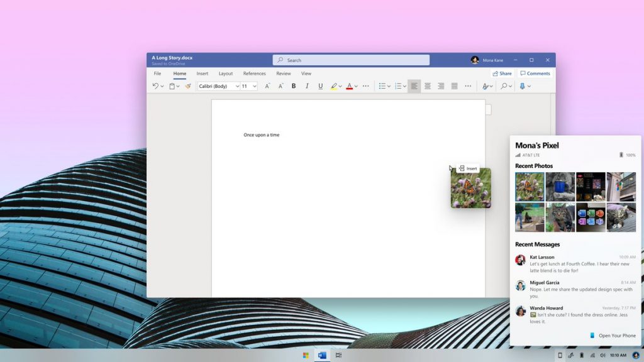The width and height of the screenshot is (644, 362).
Task: Select the butterfly photo in Recent Photos
Action: (x=530, y=187)
